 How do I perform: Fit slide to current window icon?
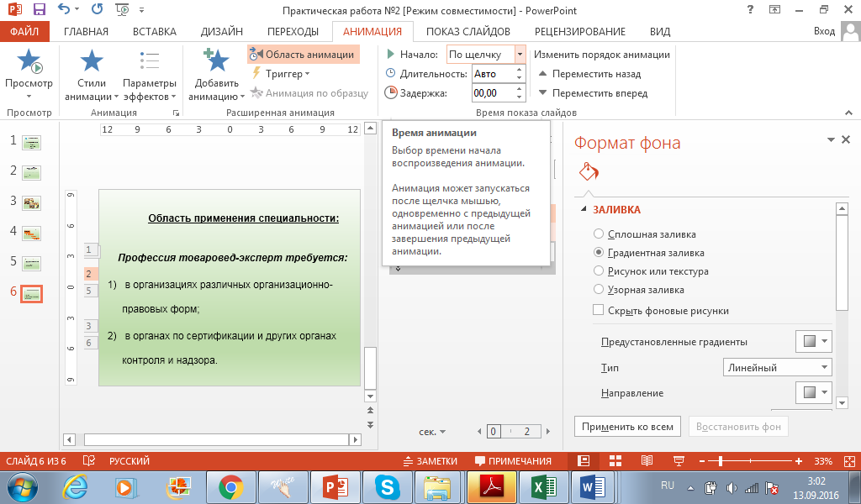click(x=849, y=461)
